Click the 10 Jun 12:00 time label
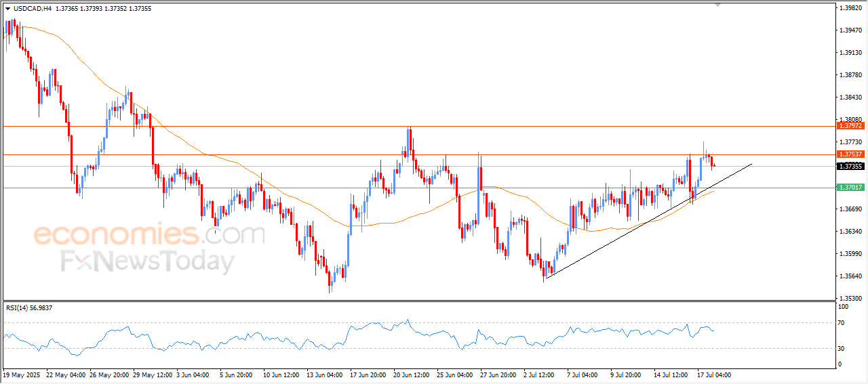The image size is (868, 384). pos(282,374)
